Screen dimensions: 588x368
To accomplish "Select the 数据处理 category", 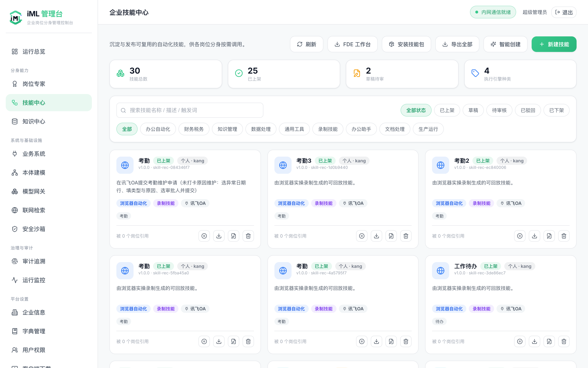I will [261, 129].
